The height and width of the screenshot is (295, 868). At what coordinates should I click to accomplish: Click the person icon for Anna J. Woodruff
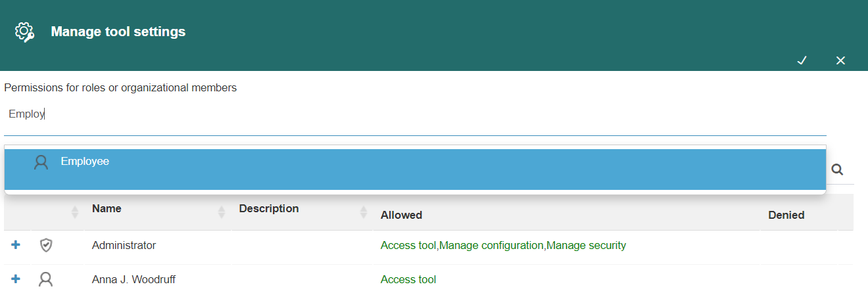tap(45, 280)
